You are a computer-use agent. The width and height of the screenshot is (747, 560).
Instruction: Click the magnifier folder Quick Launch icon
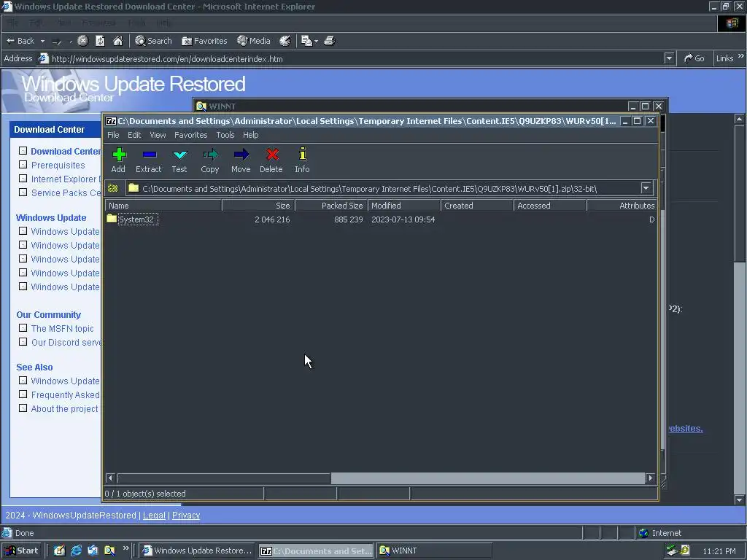[109, 551]
